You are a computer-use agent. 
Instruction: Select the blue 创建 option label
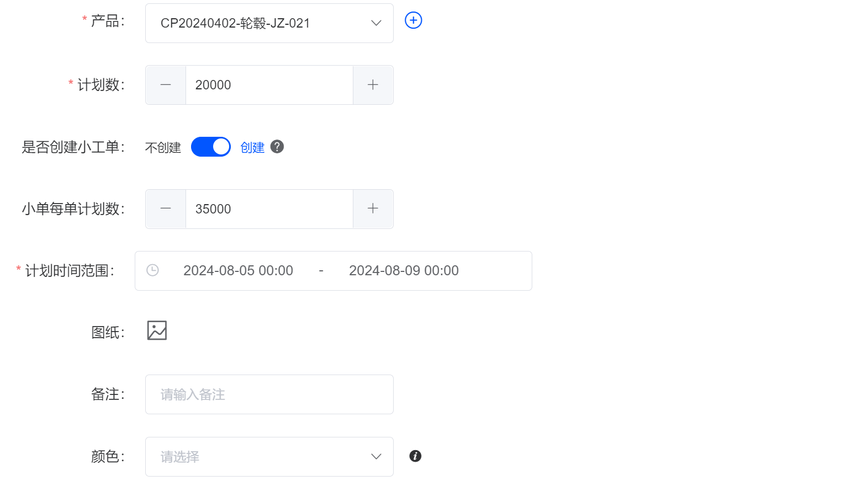pyautogui.click(x=252, y=147)
